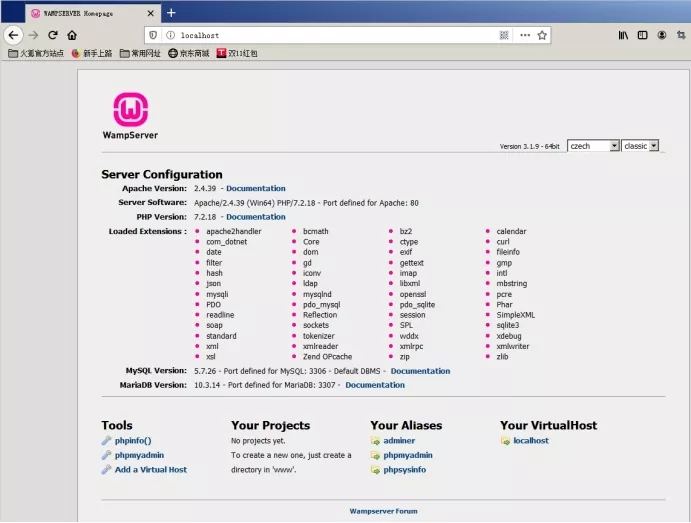Viewport: 691px width, 523px height.
Task: Click folder icon next to adminer alias
Action: coord(375,441)
